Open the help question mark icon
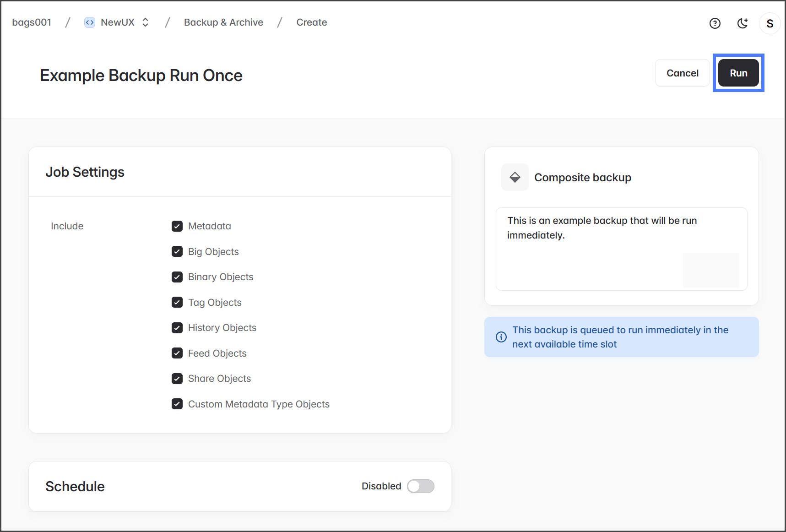 (715, 23)
